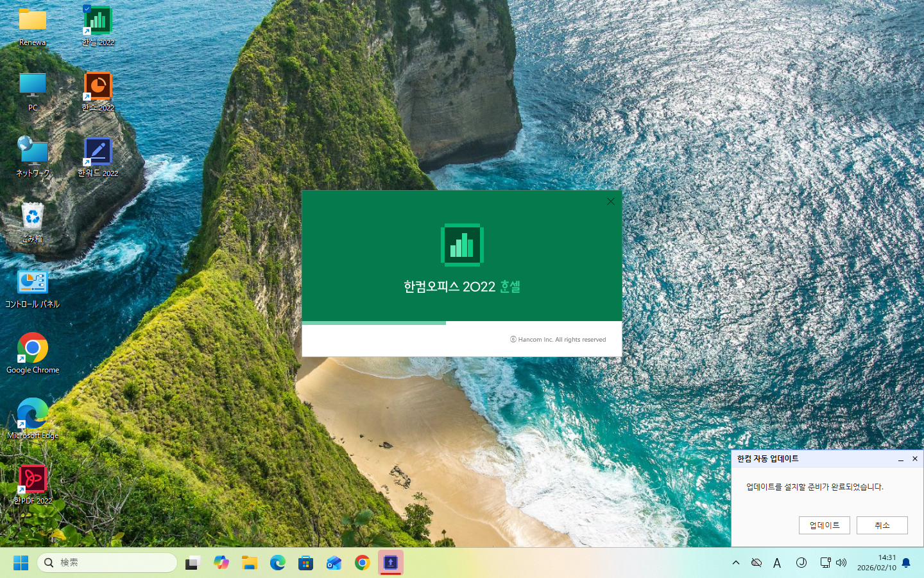Open Microsoft Store from the taskbar

pos(305,563)
